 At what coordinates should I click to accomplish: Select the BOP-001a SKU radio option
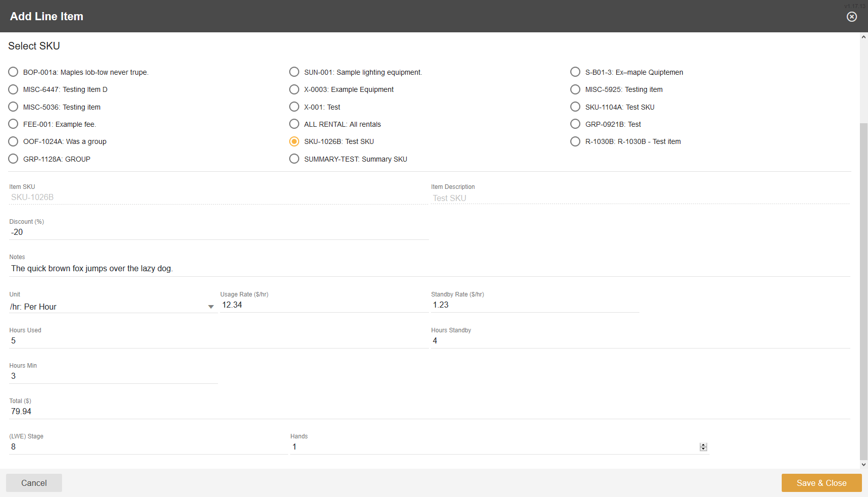click(x=13, y=72)
